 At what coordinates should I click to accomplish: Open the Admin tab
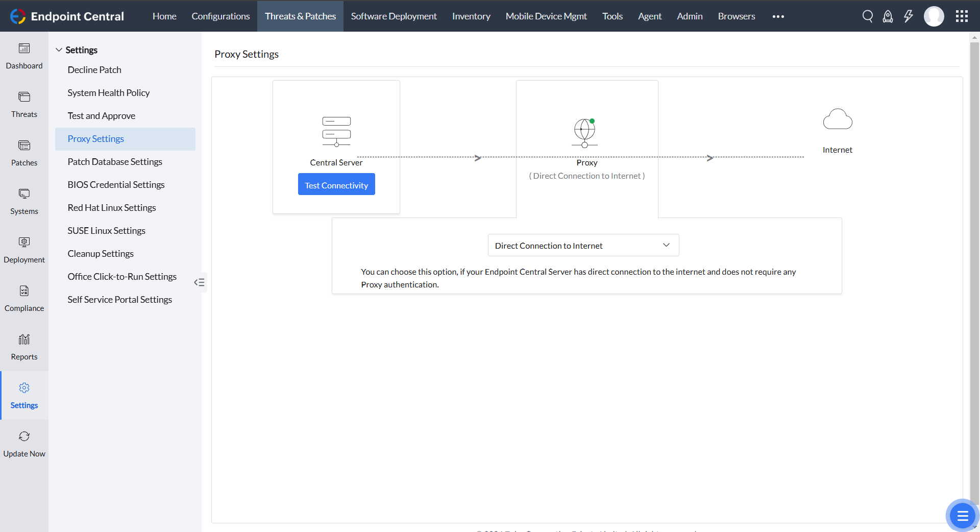[690, 16]
